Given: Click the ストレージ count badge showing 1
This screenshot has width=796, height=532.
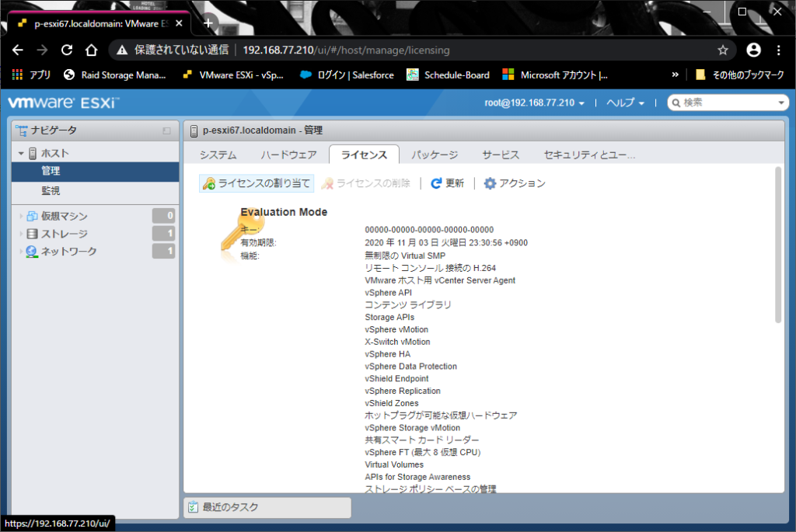Looking at the screenshot, I should [163, 233].
